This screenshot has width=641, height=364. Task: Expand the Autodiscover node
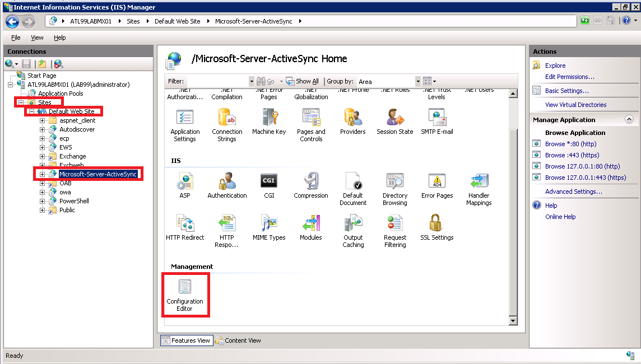click(42, 129)
